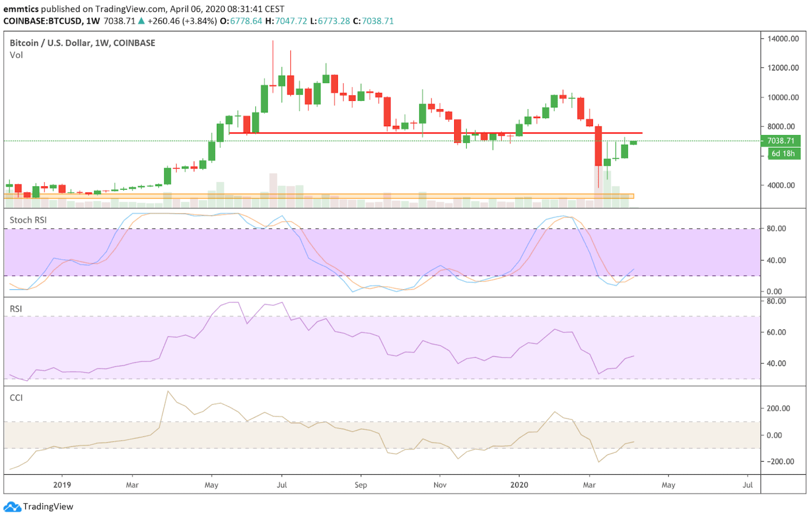Click the low value L:6773.28
The width and height of the screenshot is (812, 517).
[x=330, y=21]
